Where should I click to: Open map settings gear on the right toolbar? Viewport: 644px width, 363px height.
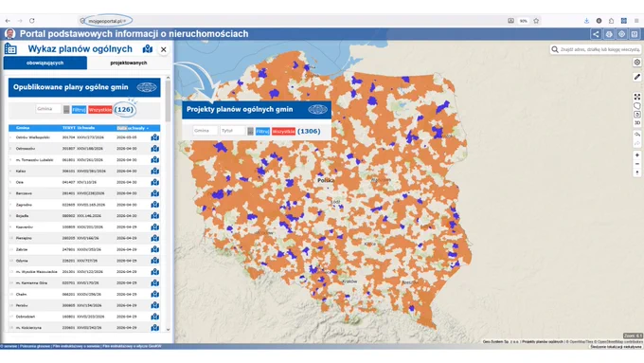(x=637, y=63)
